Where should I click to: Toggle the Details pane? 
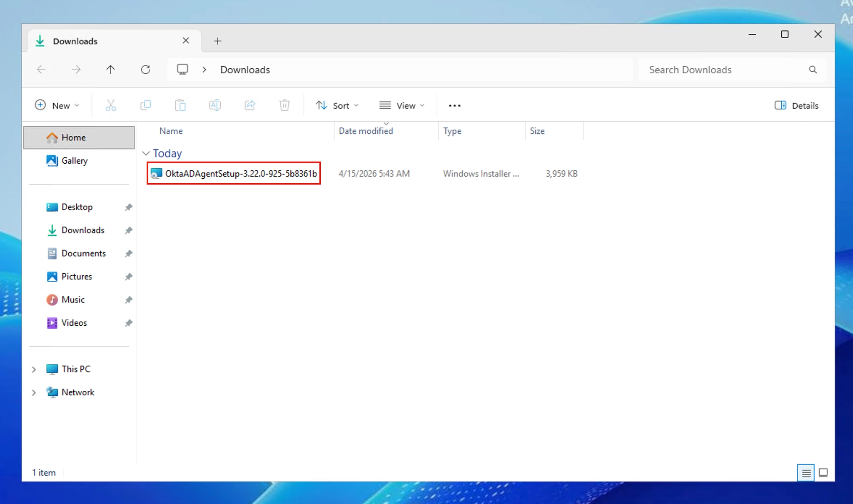796,105
